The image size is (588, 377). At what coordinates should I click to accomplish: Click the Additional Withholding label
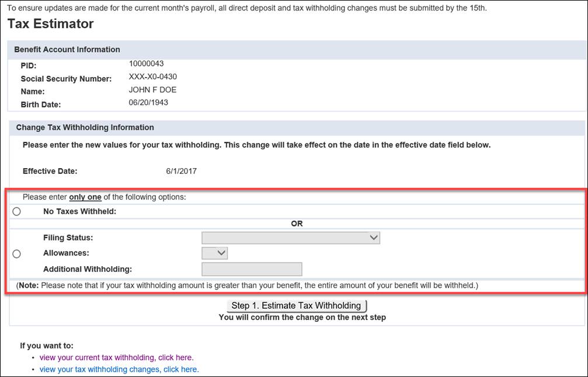point(88,269)
